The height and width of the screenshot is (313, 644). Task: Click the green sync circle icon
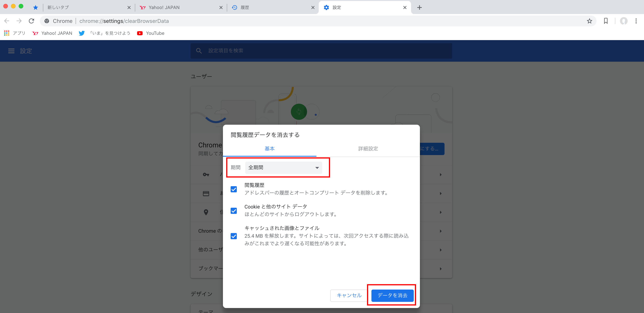coord(299,112)
